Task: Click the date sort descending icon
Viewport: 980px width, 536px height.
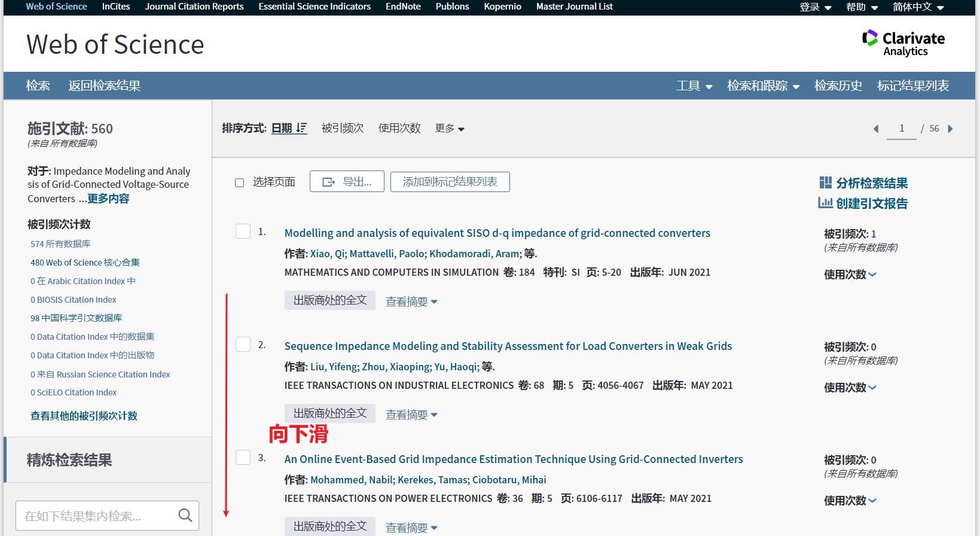Action: (x=301, y=128)
